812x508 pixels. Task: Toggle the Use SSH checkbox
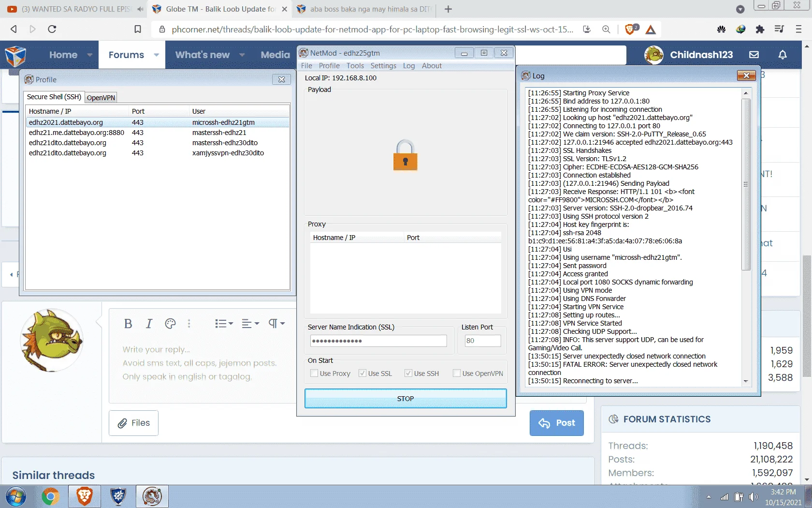408,373
